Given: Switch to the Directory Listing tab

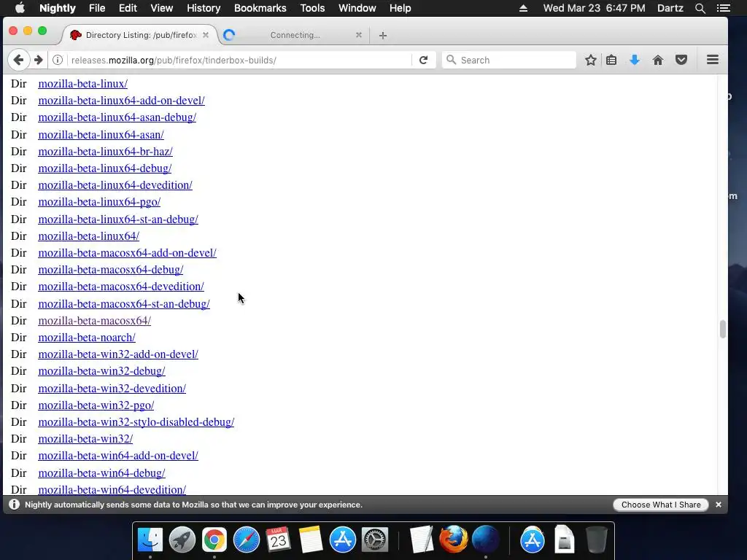Looking at the screenshot, I should click(x=141, y=35).
